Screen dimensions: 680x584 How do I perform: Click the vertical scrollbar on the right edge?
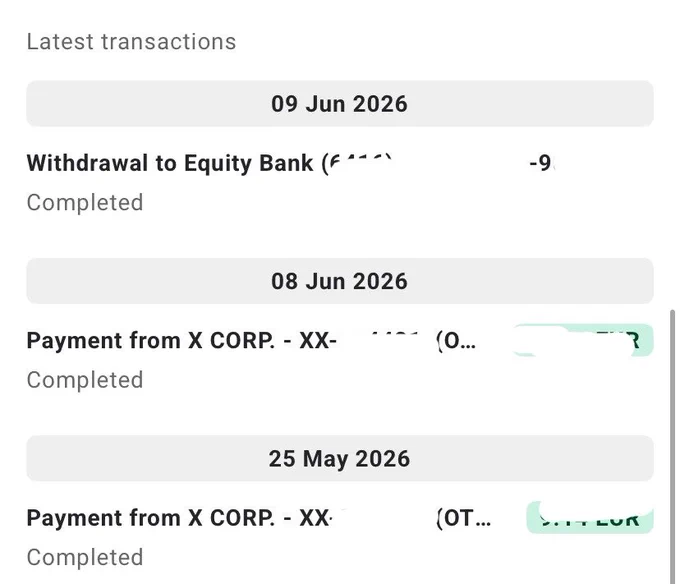[673, 447]
